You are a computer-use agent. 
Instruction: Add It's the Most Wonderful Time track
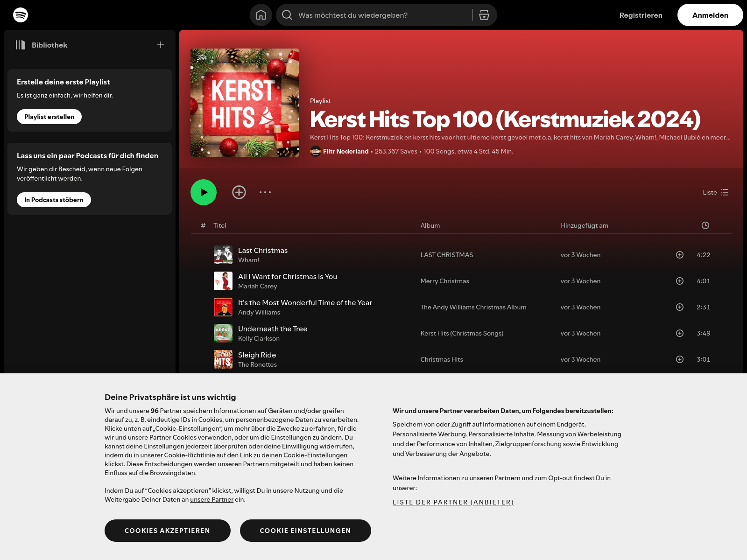[x=680, y=307]
